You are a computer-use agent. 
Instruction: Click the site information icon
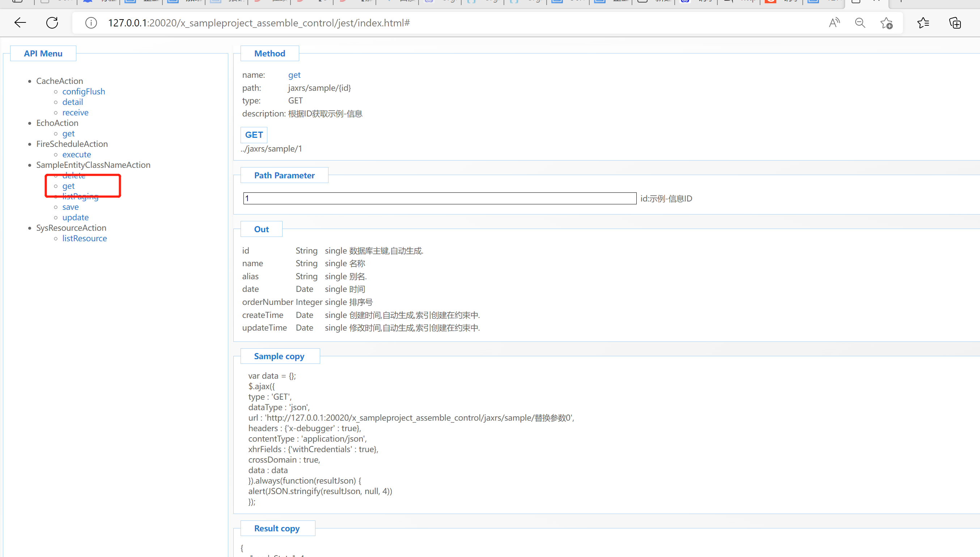click(x=91, y=23)
